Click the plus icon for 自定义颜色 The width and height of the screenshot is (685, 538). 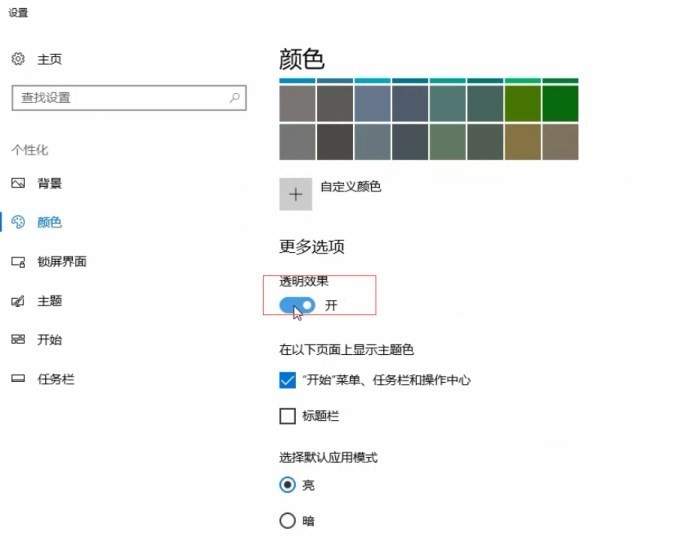[x=296, y=194]
